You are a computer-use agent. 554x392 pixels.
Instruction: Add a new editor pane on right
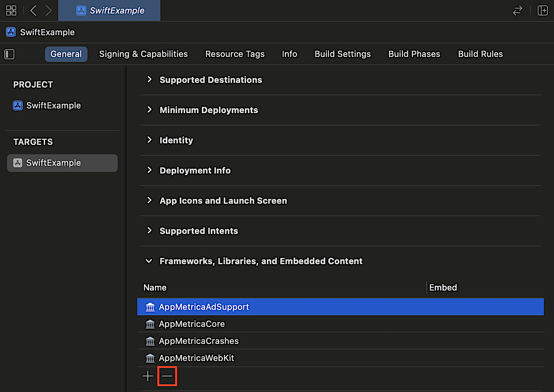point(542,10)
